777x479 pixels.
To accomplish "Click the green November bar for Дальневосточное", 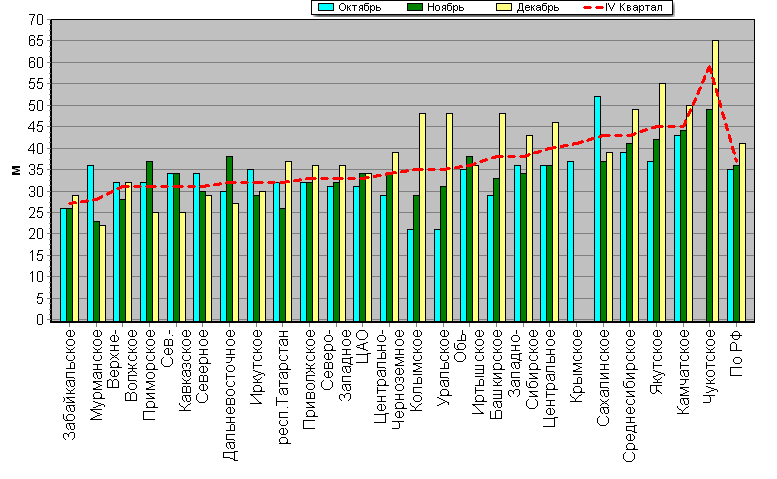I will click(x=229, y=239).
